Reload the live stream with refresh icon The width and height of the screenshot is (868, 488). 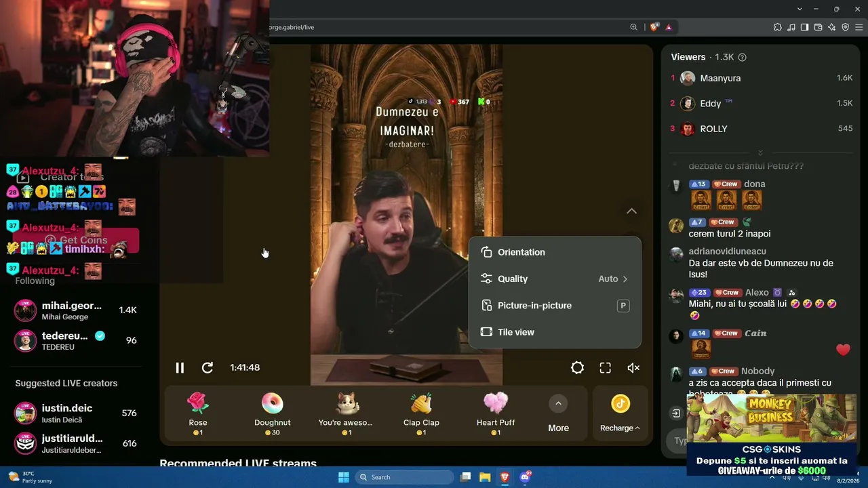coord(208,367)
